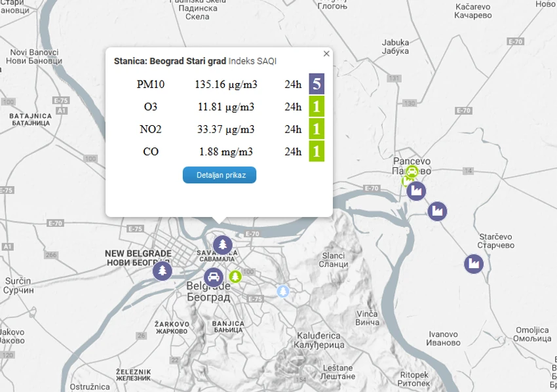The height and width of the screenshot is (392, 557).
Task: Click the green CO index 1 swatch
Action: point(317,151)
